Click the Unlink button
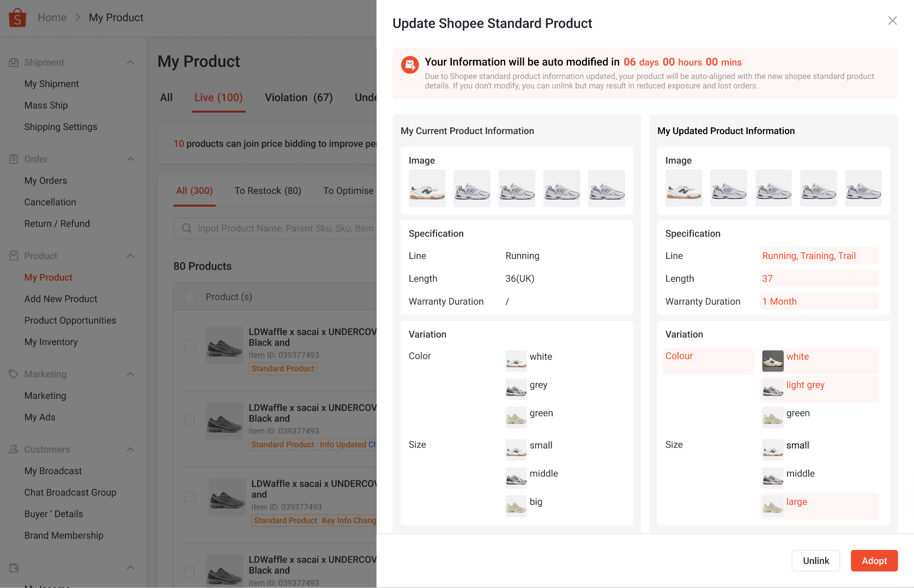 [x=816, y=561]
